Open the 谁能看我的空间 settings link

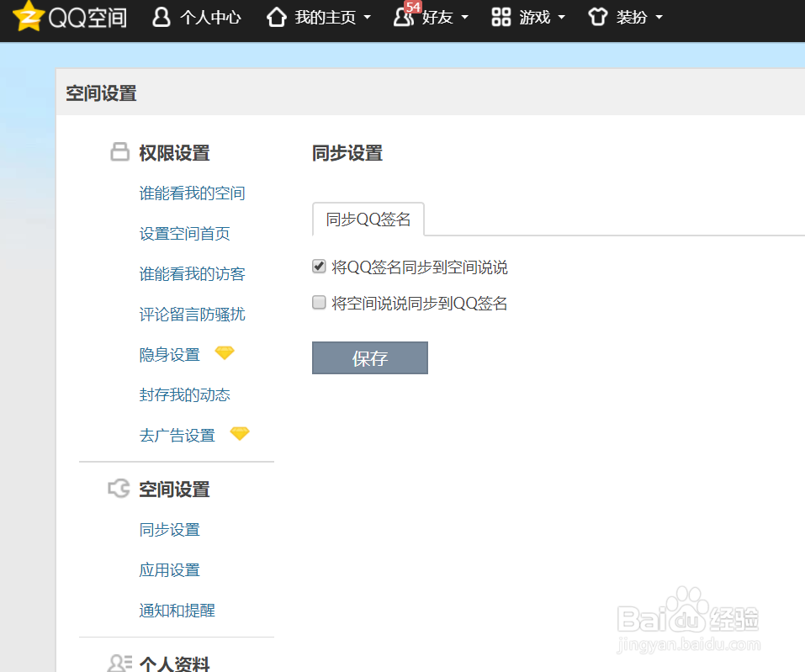pyautogui.click(x=192, y=193)
